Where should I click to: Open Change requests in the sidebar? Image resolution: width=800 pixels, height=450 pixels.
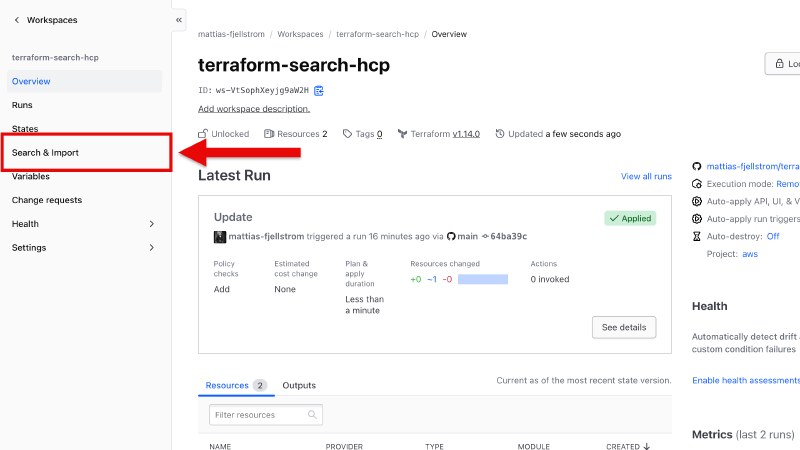[x=47, y=200]
